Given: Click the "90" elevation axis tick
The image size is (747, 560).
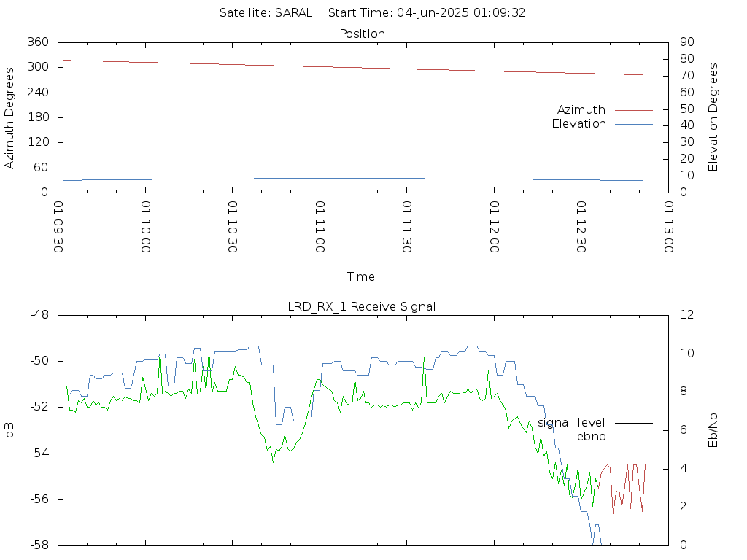Looking at the screenshot, I should click(687, 42).
